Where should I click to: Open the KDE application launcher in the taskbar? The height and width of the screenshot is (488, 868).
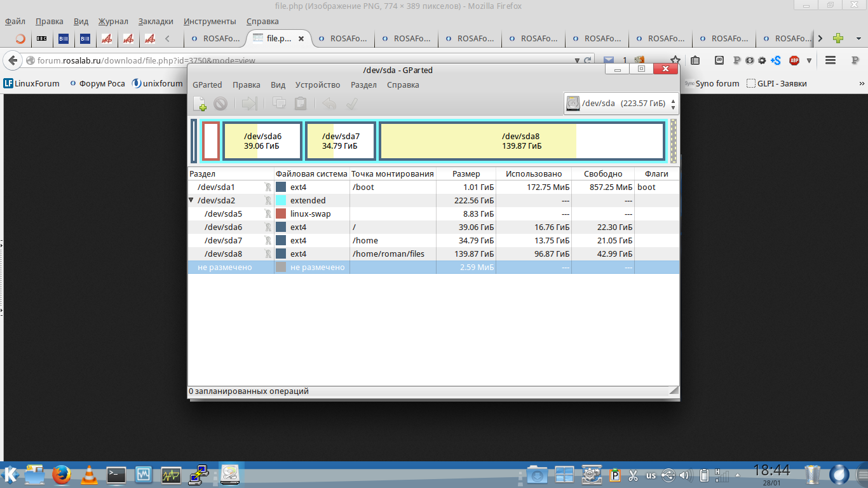click(x=11, y=474)
